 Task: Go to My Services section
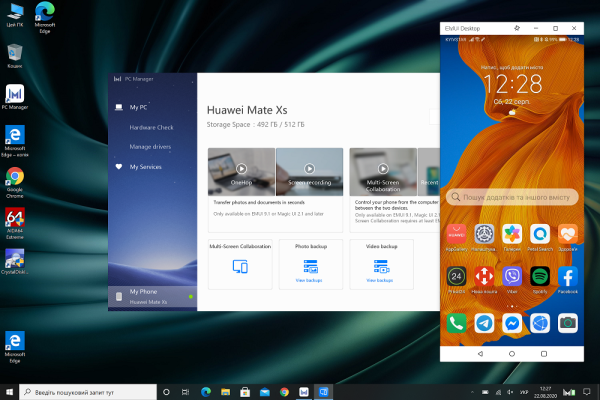(144, 167)
